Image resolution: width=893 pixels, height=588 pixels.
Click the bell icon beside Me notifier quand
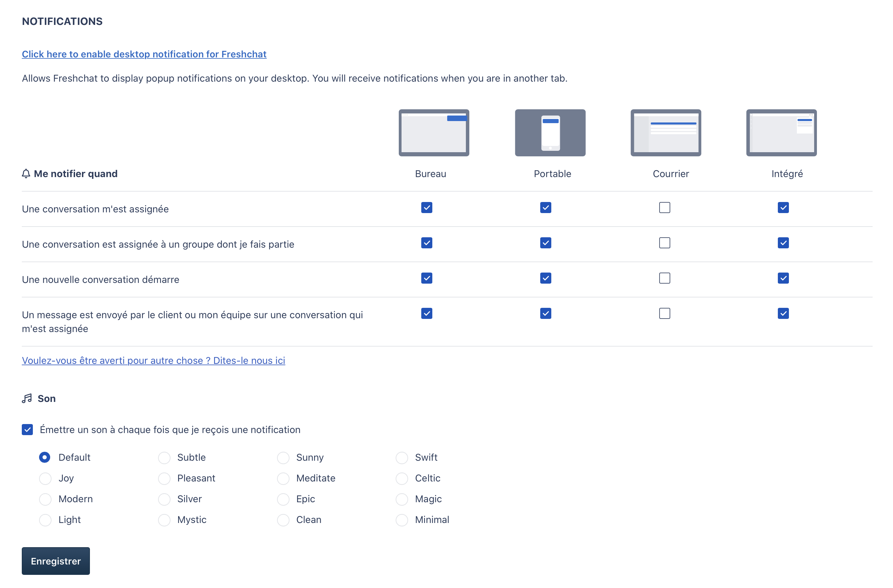pyautogui.click(x=26, y=174)
